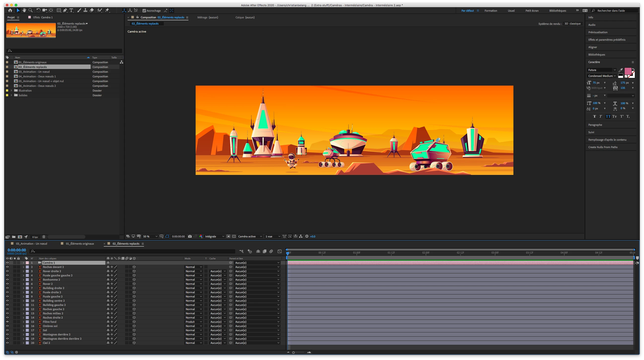Switch to the Formation workspace
This screenshot has width=644, height=360.
(x=491, y=10)
